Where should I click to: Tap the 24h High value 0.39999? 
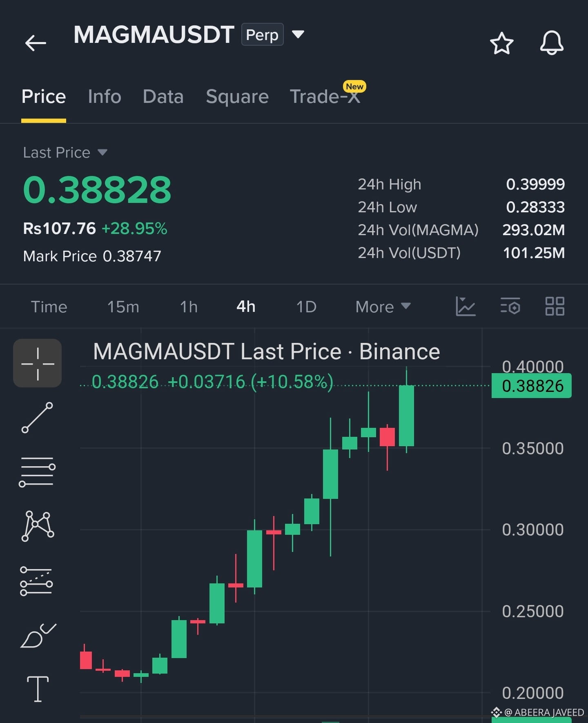pos(535,185)
